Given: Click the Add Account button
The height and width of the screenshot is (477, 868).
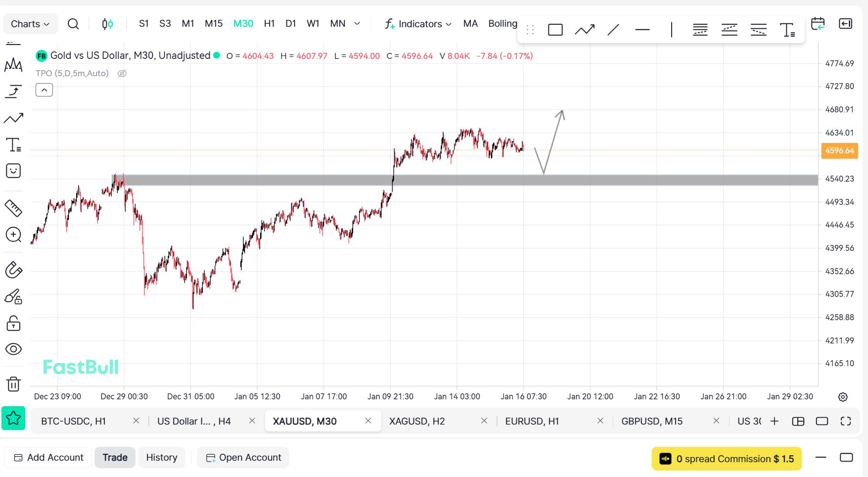Looking at the screenshot, I should coord(48,458).
